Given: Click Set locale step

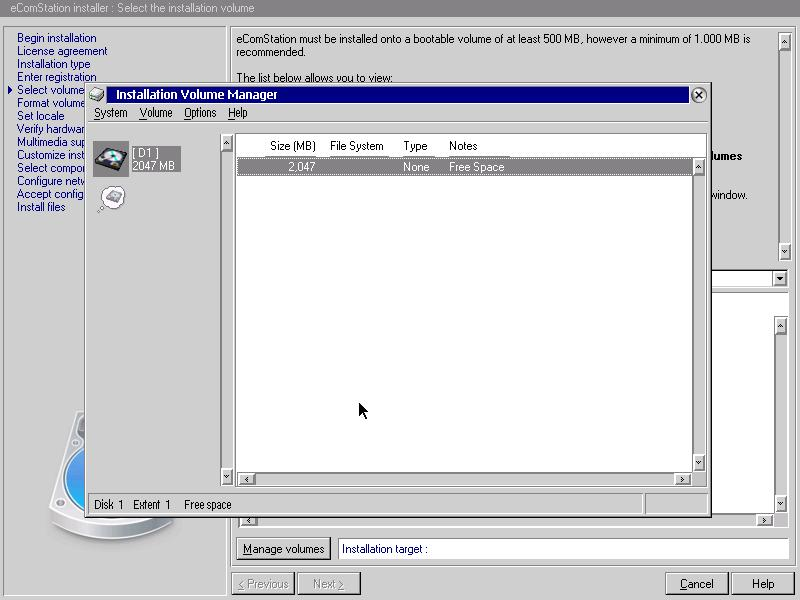Looking at the screenshot, I should pos(41,116).
